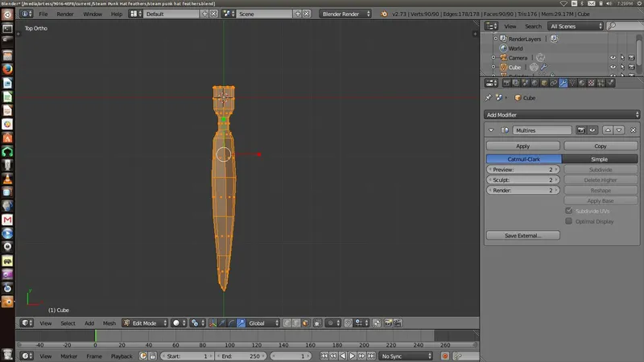Hide the Camera with its eye icon

tap(613, 58)
